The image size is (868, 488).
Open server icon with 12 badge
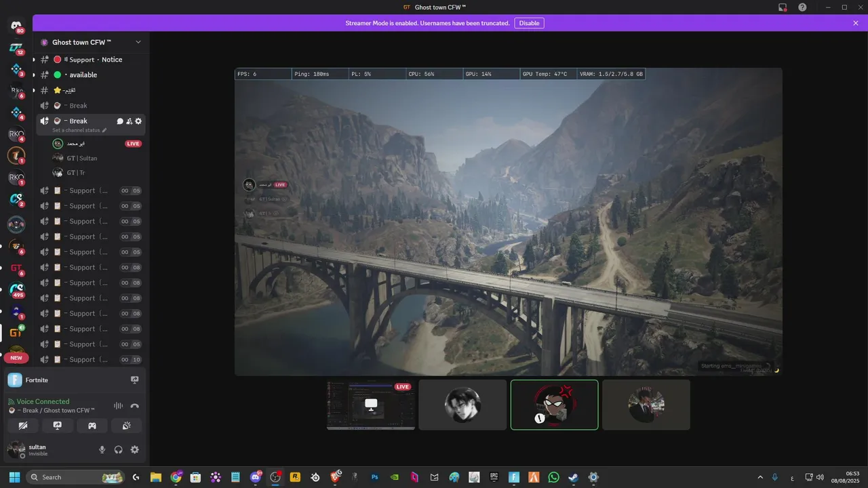click(x=16, y=48)
